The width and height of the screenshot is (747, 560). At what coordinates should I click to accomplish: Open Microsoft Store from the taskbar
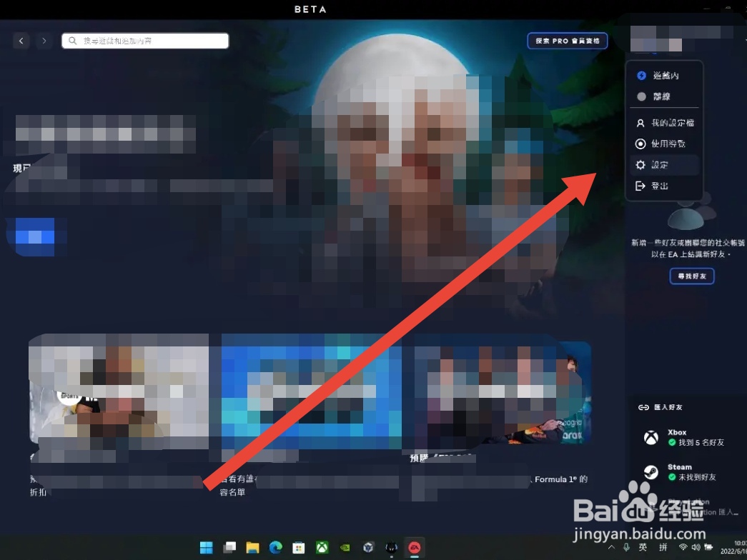click(299, 548)
